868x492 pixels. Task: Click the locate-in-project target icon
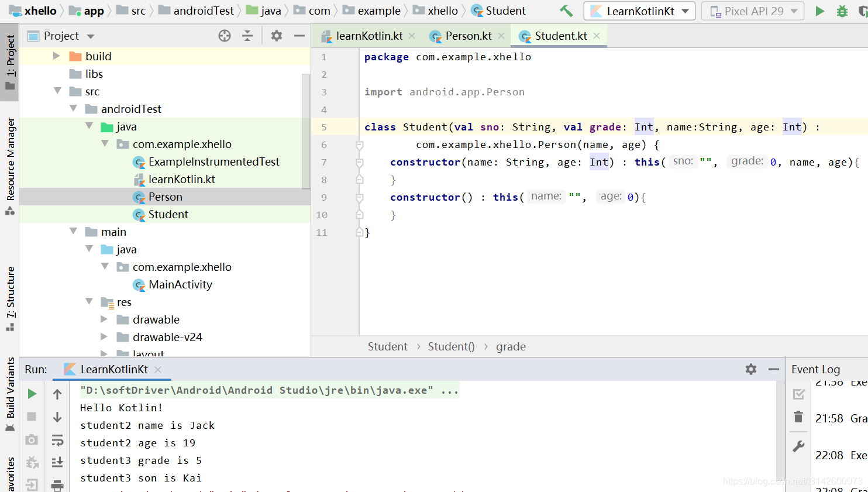pos(225,36)
